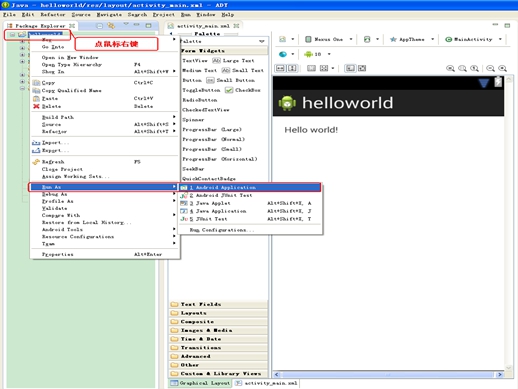The image size is (518, 389).
Task: Select Close Project entry
Action: pos(104,169)
